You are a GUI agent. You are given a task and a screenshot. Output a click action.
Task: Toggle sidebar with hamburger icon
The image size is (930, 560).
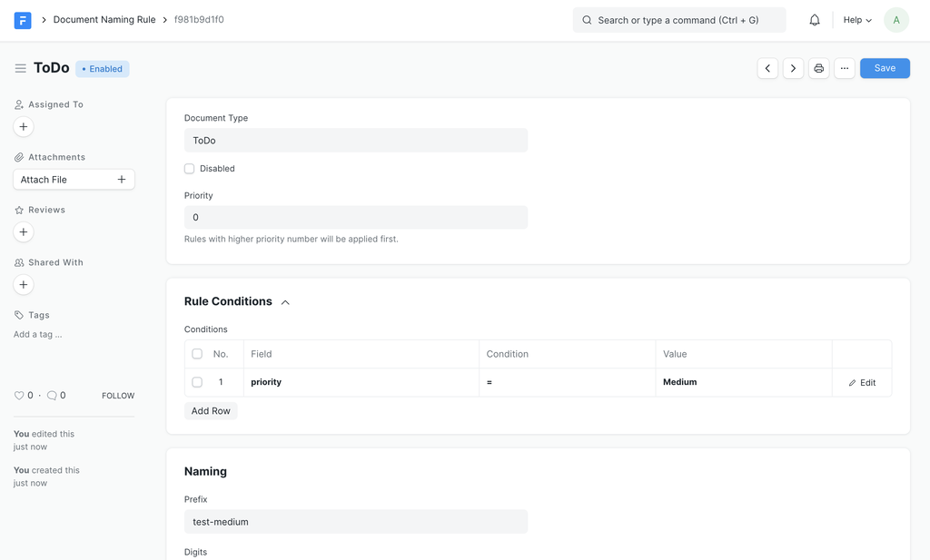[20, 68]
